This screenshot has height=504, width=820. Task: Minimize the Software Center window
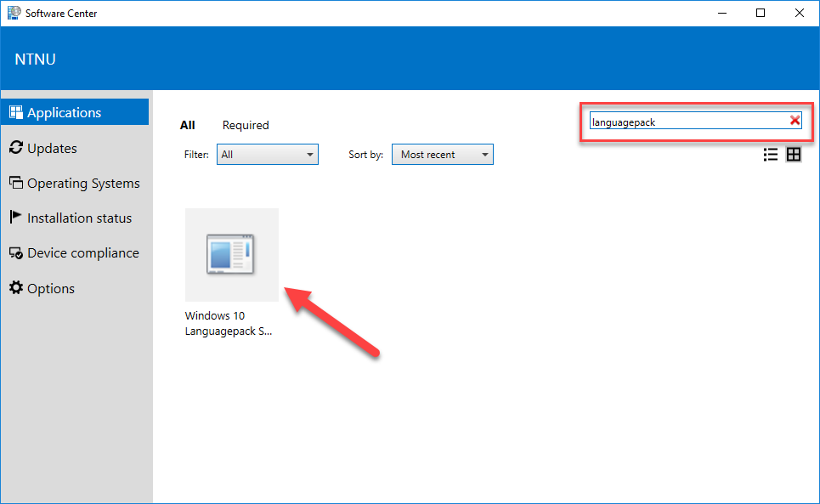pos(722,13)
